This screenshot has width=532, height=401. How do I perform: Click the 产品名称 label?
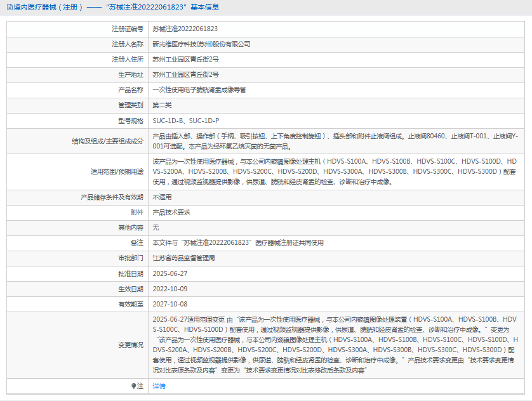click(131, 90)
